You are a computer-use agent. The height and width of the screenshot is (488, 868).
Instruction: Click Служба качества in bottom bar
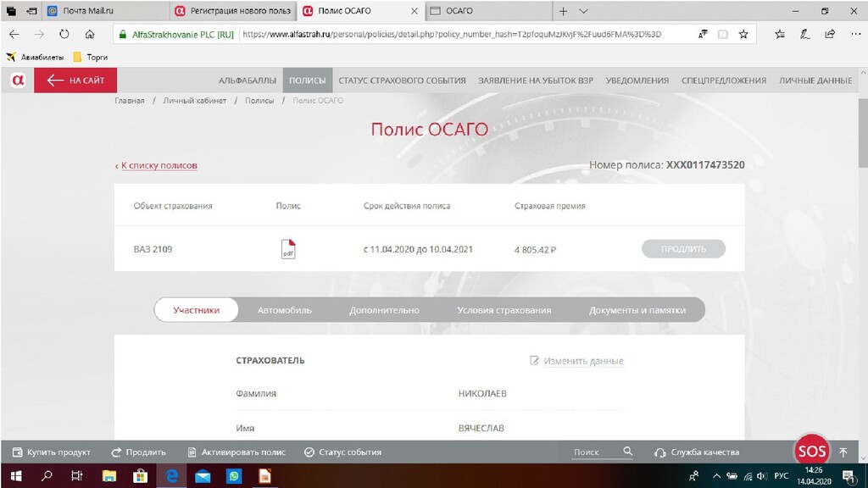(x=697, y=452)
